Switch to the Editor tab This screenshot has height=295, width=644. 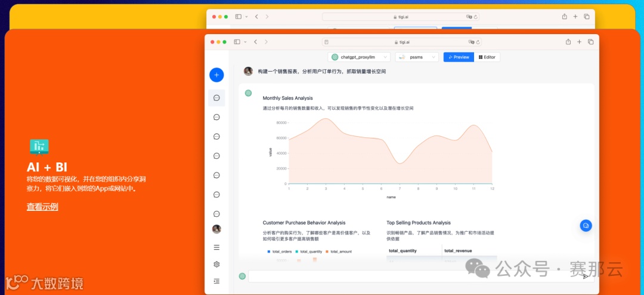[487, 57]
